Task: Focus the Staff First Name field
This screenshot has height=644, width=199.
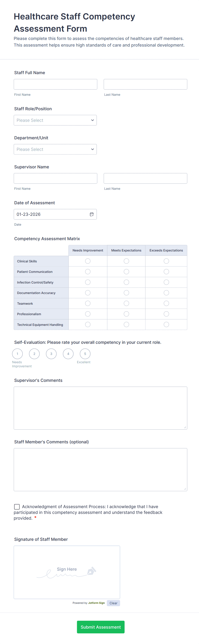Action: [55, 84]
